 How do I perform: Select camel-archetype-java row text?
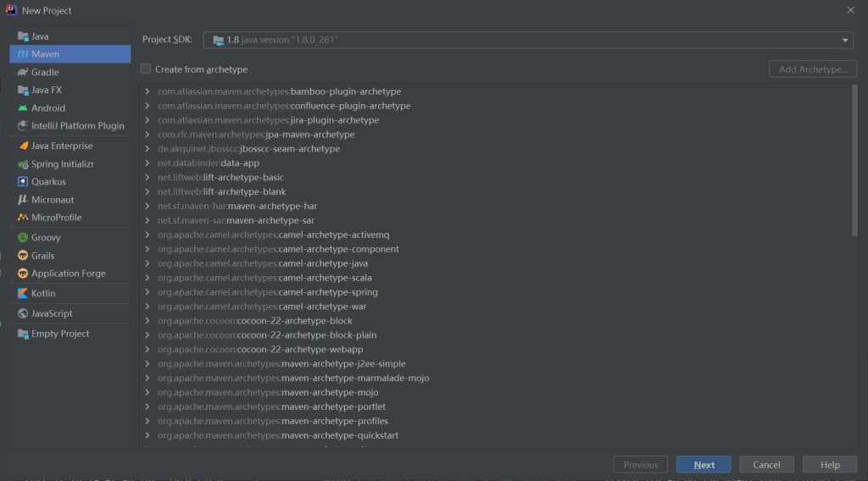pos(263,263)
